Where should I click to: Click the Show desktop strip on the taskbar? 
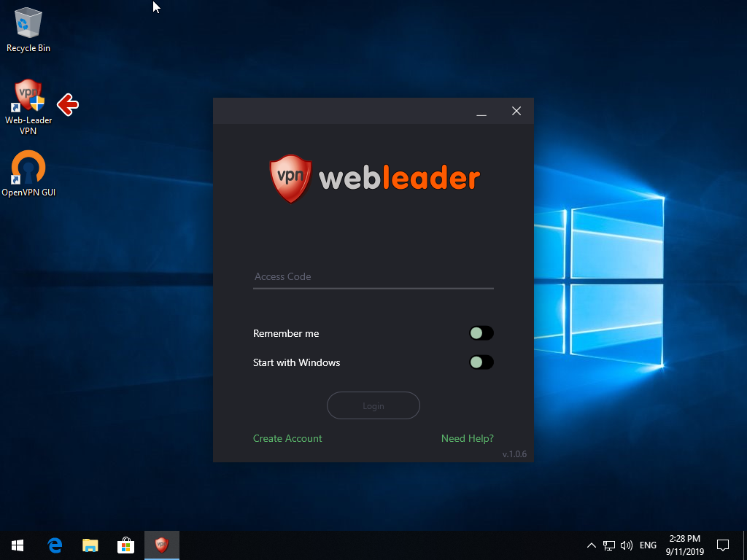pos(745,545)
